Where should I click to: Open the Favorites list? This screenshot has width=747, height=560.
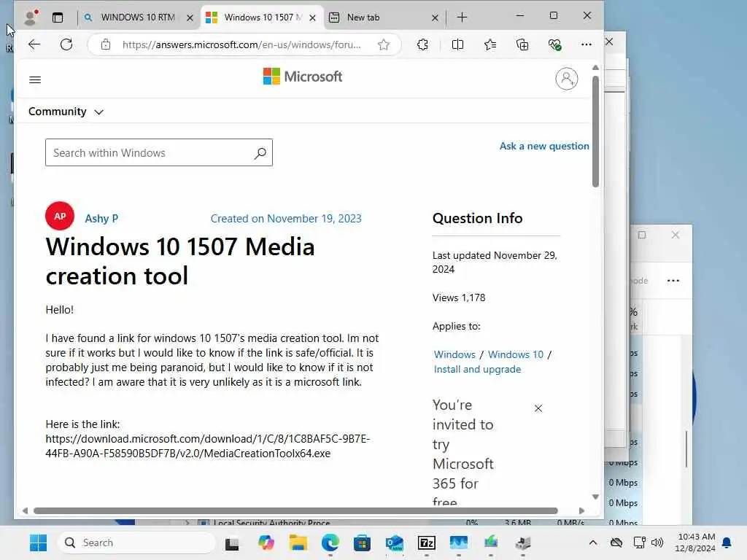click(490, 44)
